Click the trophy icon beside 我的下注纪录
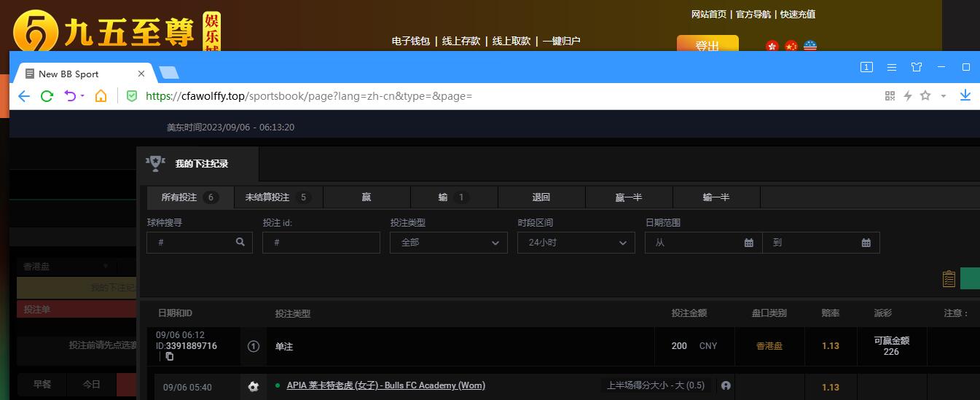Screen dimensions: 980x400 click(154, 163)
